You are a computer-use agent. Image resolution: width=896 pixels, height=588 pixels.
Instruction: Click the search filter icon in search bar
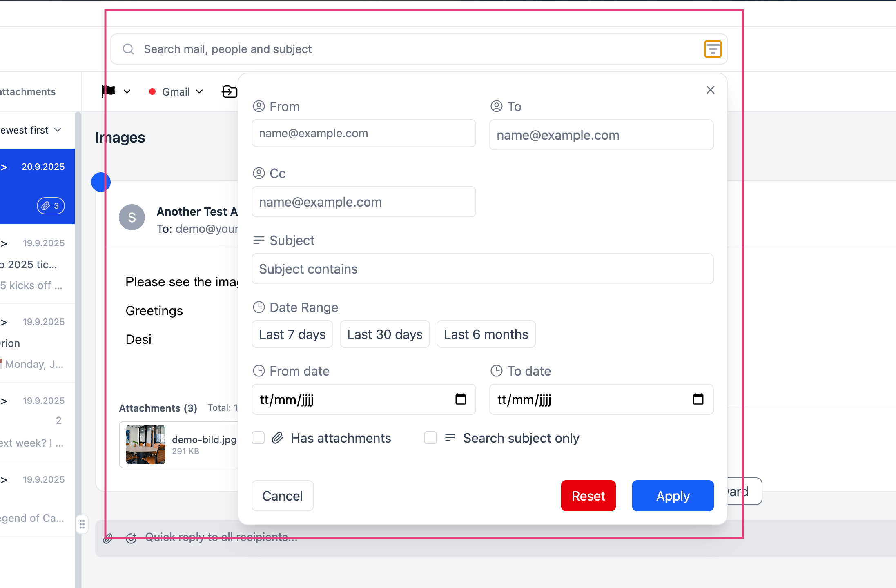(713, 49)
